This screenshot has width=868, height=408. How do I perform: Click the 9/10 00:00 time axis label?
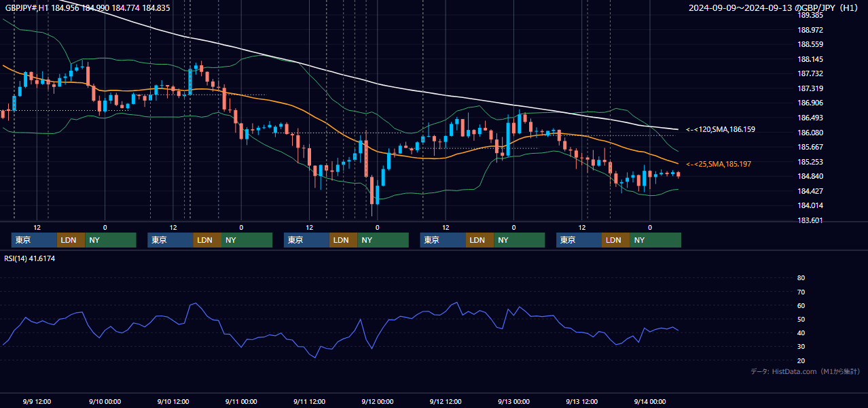coord(105,401)
